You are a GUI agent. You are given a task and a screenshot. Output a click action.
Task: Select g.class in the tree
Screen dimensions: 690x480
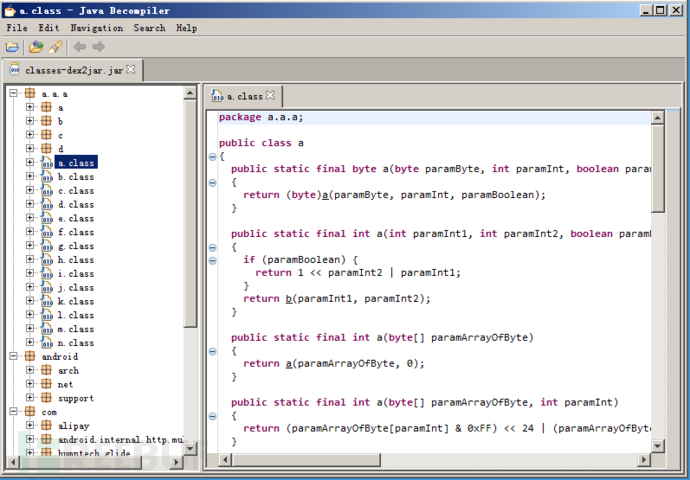pyautogui.click(x=76, y=246)
